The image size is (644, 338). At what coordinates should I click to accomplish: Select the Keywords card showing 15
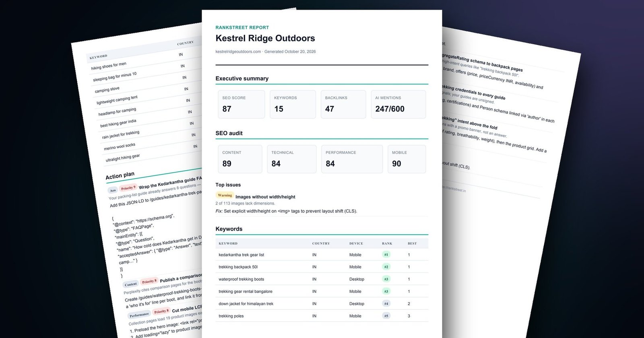(x=293, y=104)
